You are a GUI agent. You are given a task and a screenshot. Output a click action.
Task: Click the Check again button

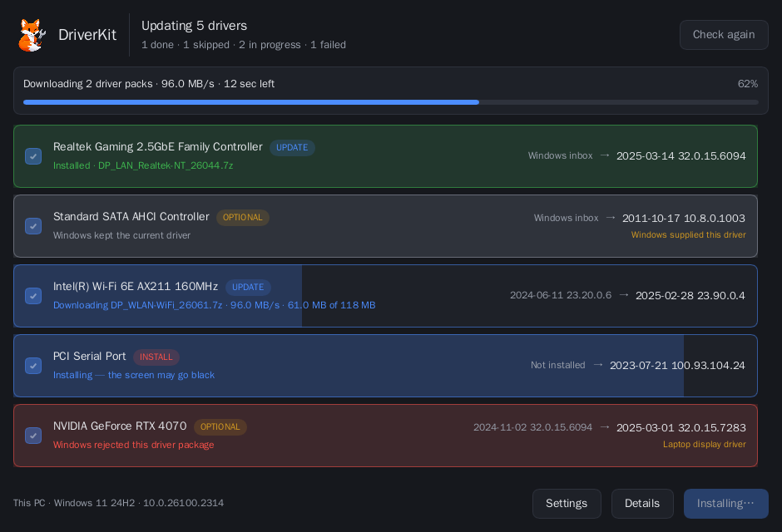tap(724, 35)
